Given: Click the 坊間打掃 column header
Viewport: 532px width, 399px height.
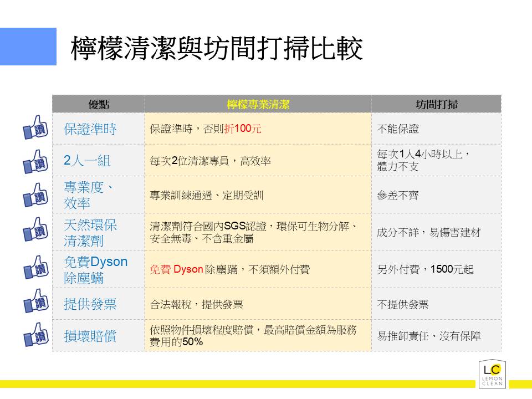Looking at the screenshot, I should [x=436, y=104].
